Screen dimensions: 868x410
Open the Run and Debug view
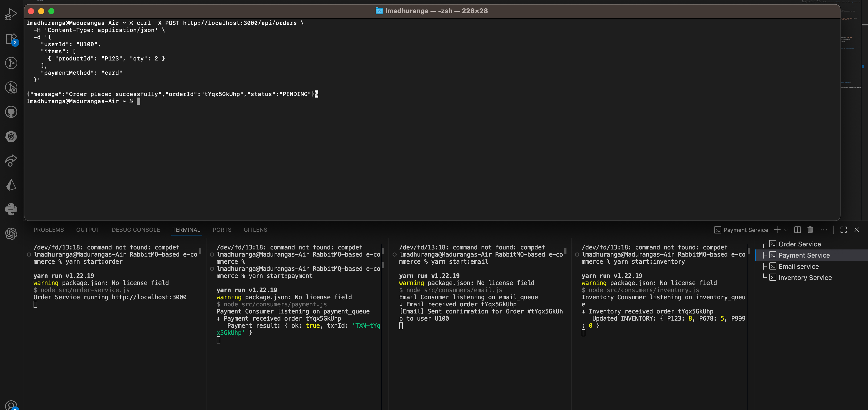click(x=11, y=14)
